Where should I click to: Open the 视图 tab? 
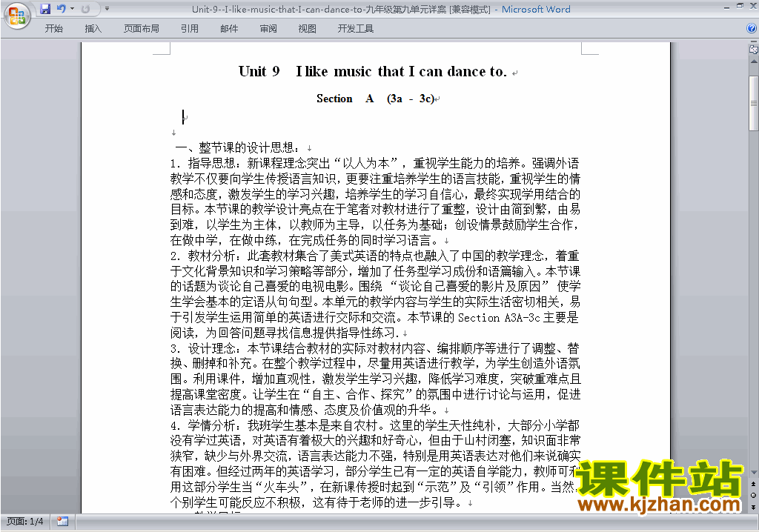(x=307, y=29)
